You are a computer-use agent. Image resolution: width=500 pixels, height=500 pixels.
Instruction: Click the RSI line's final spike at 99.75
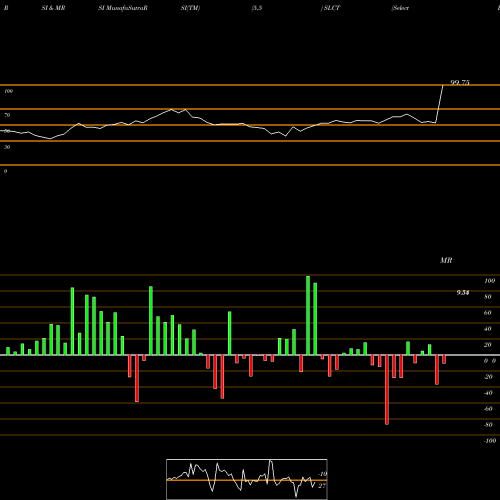pos(440,104)
